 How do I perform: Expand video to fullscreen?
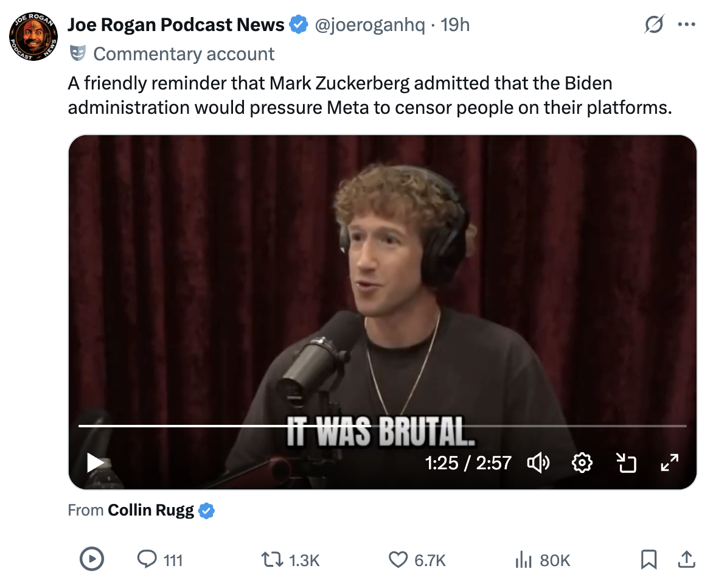pyautogui.click(x=670, y=463)
